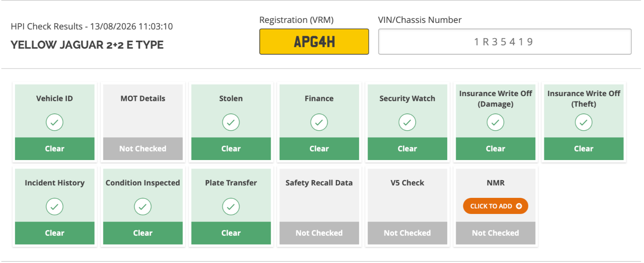
Task: Click the VIN/Chassis Number field
Action: click(x=505, y=41)
